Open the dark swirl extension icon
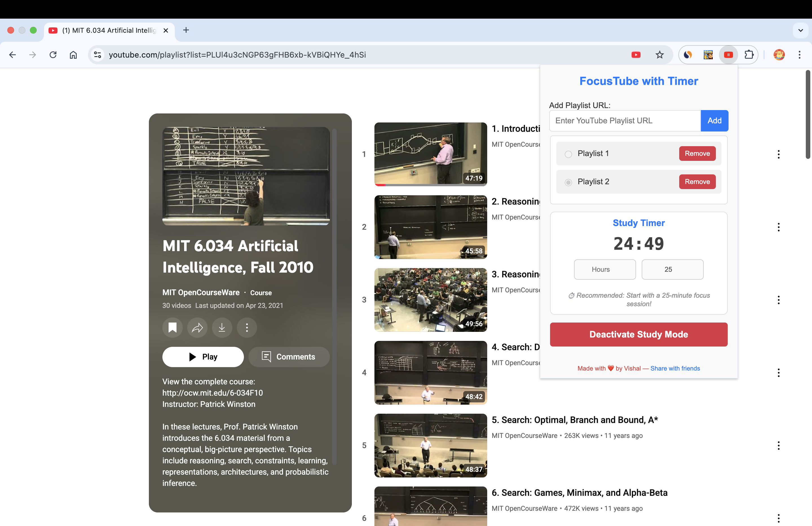812x526 pixels. (688, 55)
